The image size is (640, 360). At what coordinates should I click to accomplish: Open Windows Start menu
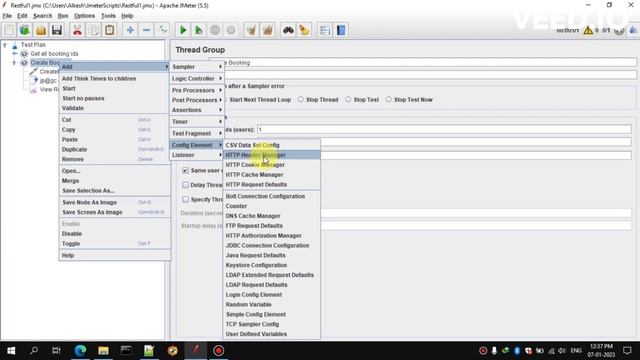[x=11, y=351]
